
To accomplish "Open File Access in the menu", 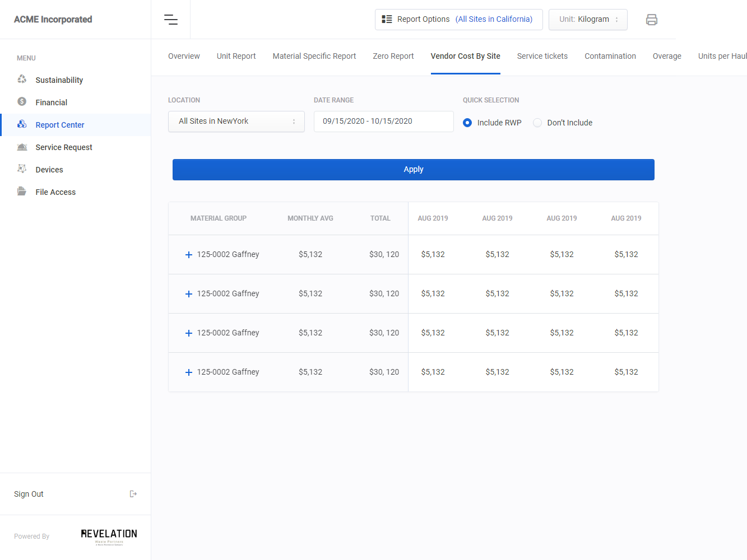I will (55, 192).
